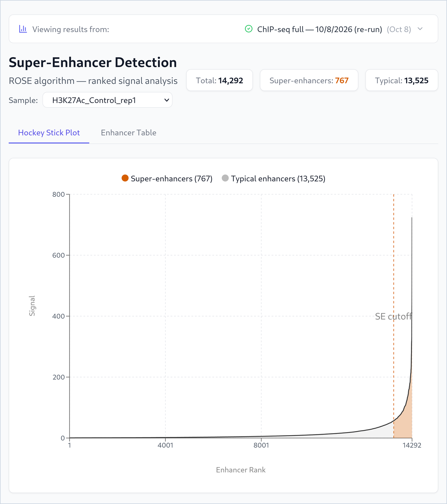The width and height of the screenshot is (447, 504).
Task: Click the (Oct 8) date label
Action: (399, 29)
